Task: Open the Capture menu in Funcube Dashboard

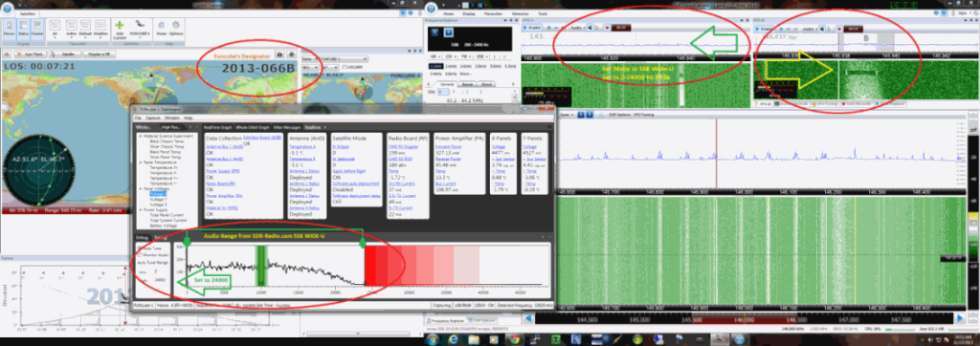Action: pos(154,118)
